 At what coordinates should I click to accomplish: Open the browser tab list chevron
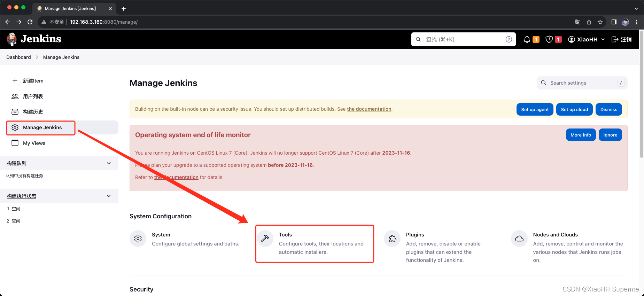coord(636,9)
